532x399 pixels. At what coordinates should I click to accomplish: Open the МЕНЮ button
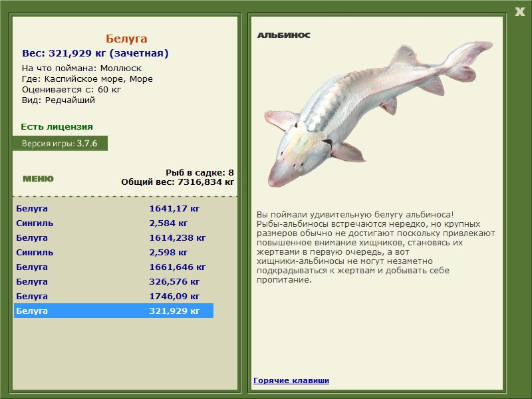(x=38, y=179)
